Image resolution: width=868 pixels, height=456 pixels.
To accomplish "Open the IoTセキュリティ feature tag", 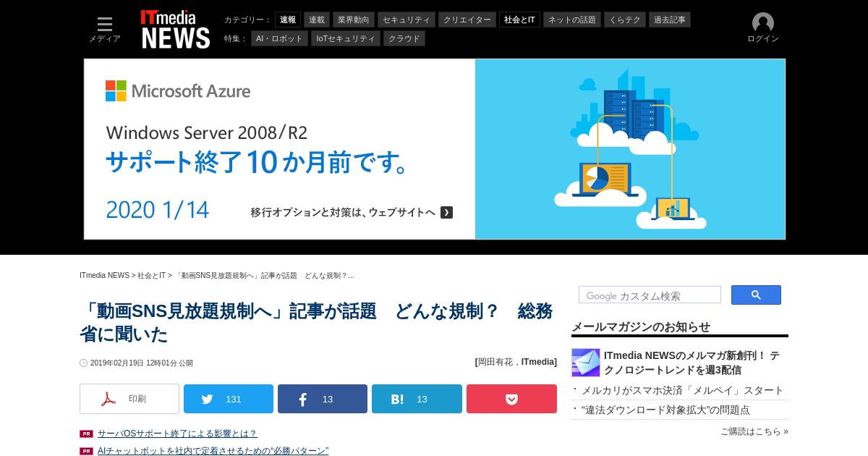I will click(x=346, y=38).
